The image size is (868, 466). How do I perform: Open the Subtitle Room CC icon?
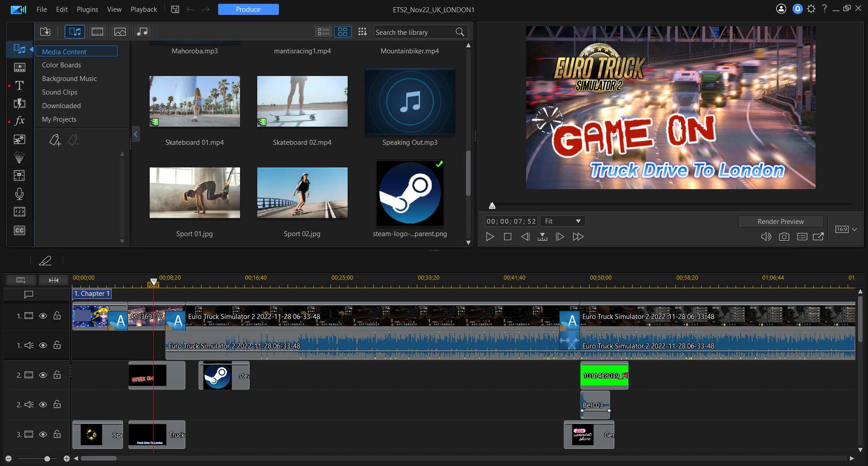(x=19, y=230)
